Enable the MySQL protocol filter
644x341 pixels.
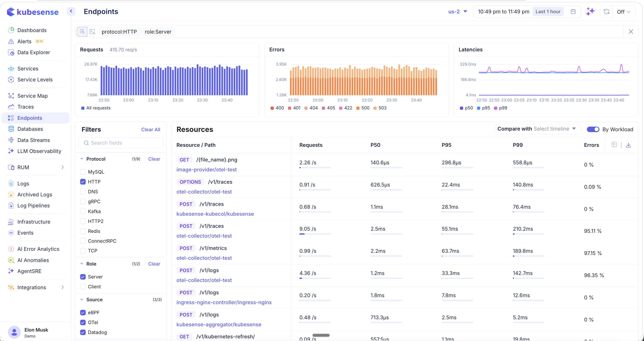83,172
